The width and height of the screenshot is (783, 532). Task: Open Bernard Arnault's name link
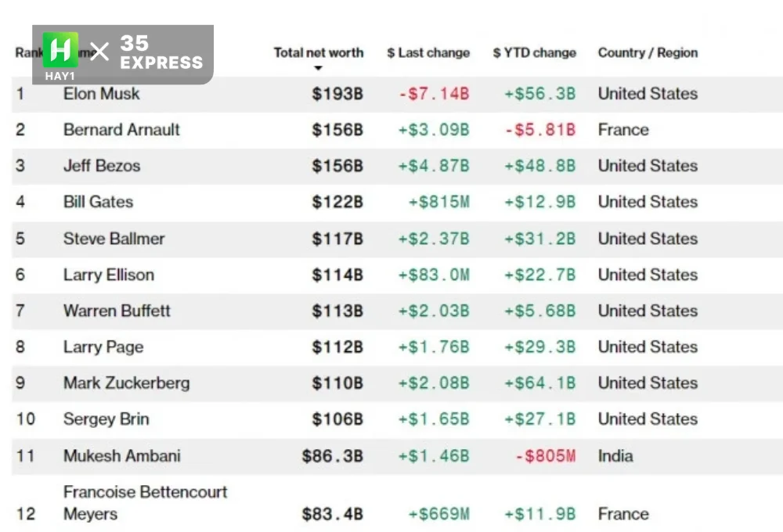[121, 129]
